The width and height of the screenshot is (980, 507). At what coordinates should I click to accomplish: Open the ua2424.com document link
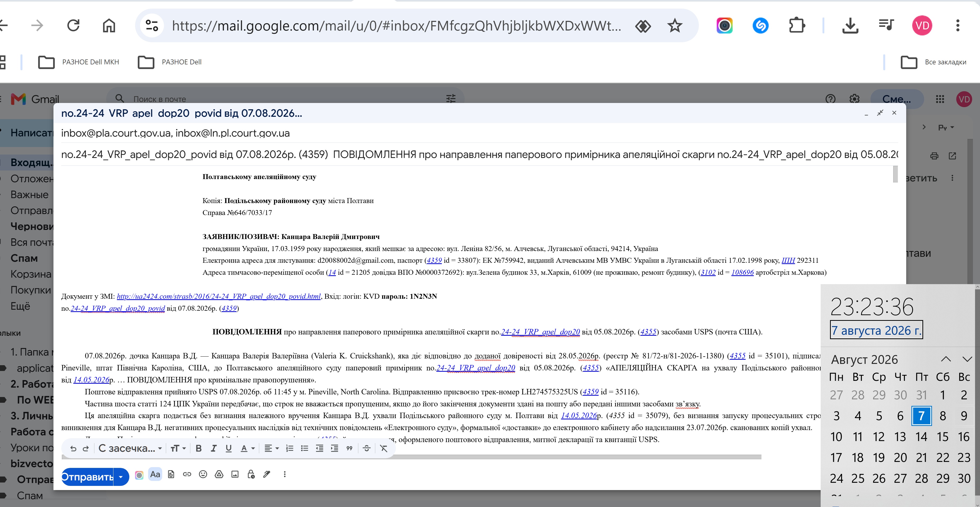[219, 296]
